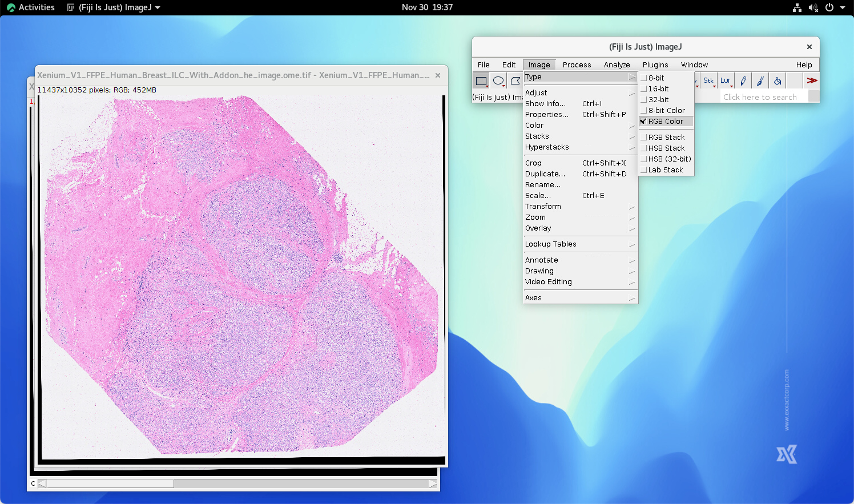
Task: Select the Polygon selection tool
Action: [x=515, y=80]
